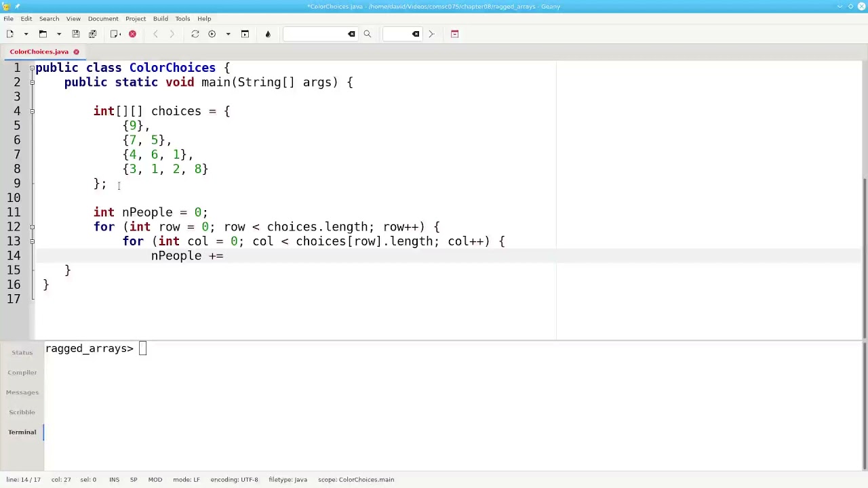
Task: Switch to the Scribble tab
Action: click(22, 412)
